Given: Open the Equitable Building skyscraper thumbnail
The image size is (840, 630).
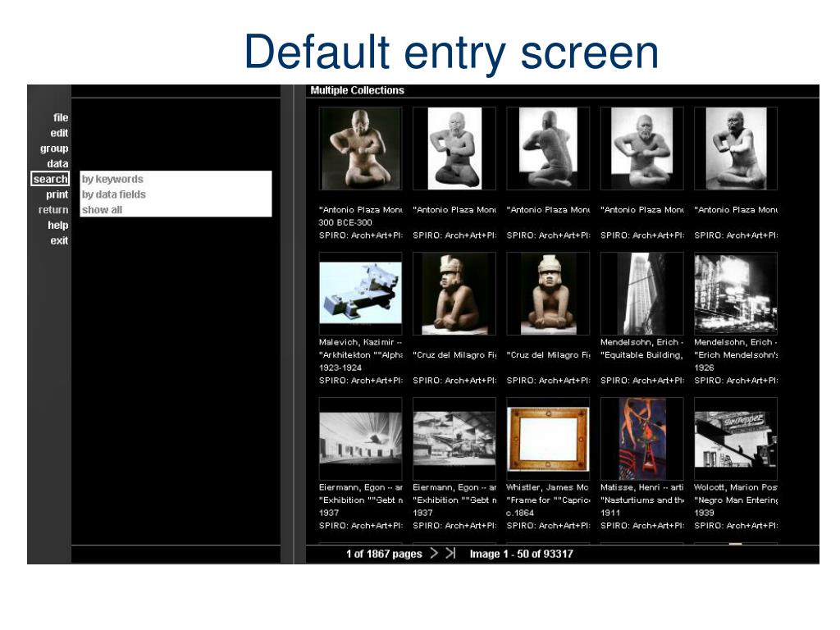Looking at the screenshot, I should tap(641, 293).
